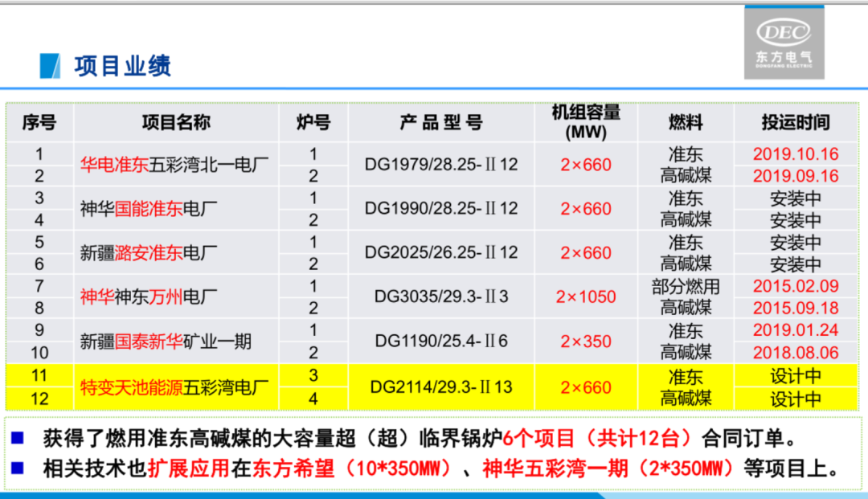Image resolution: width=868 pixels, height=499 pixels.
Task: Select project name 新疆国泰新华矿业一期
Action: coord(166,342)
